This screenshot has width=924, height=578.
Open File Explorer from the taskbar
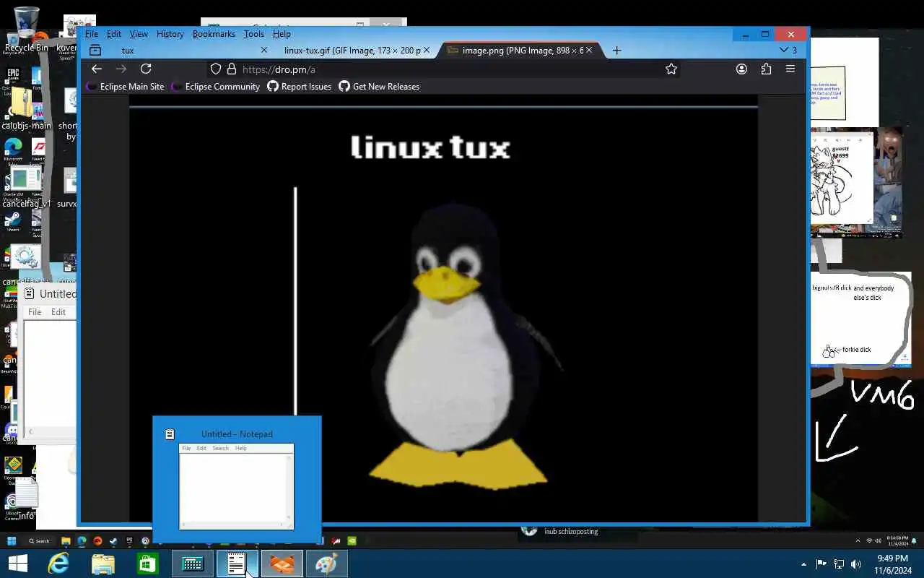coord(103,564)
